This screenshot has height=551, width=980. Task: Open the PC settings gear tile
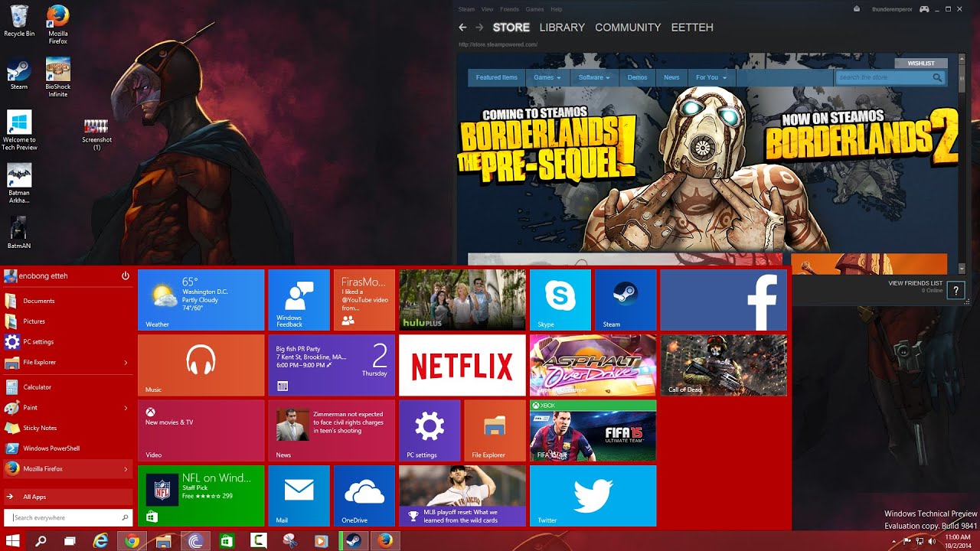(x=430, y=430)
